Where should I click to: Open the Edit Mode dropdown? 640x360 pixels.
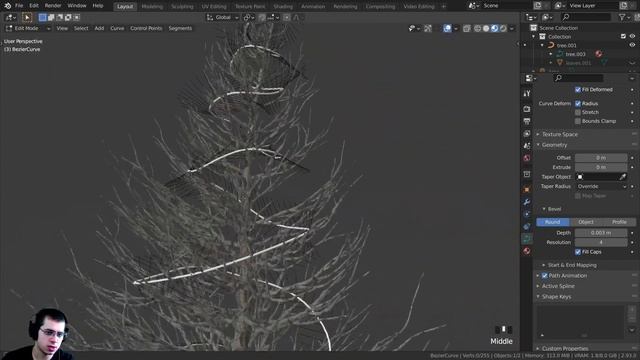(x=28, y=28)
